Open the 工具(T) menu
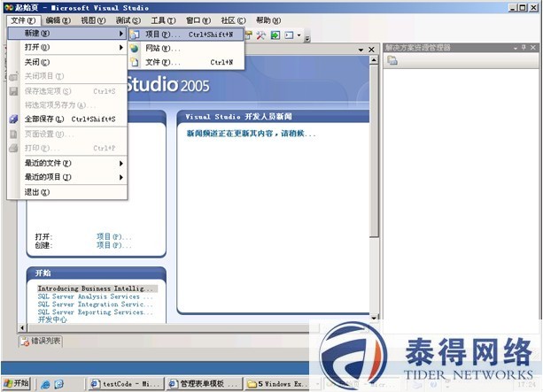Screen dimensions: 543x392 [x=163, y=20]
